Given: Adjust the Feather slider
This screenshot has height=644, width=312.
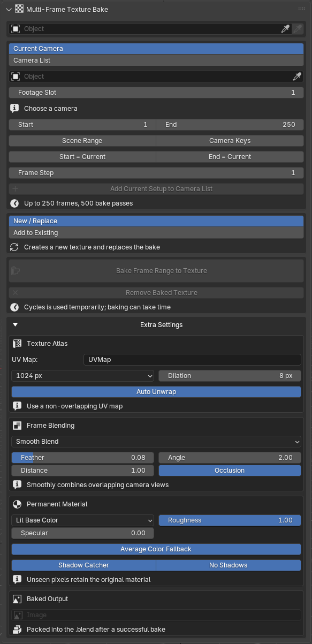Looking at the screenshot, I should (x=82, y=458).
